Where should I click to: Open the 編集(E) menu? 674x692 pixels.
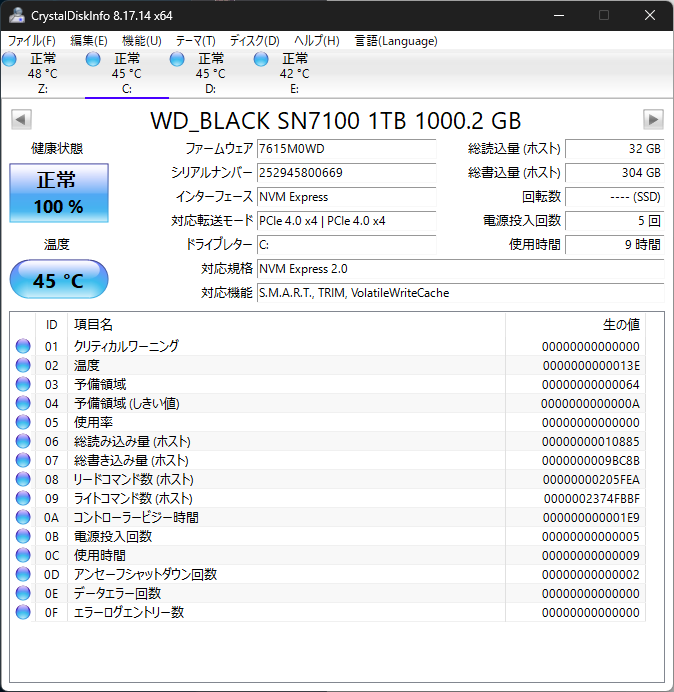pos(89,41)
